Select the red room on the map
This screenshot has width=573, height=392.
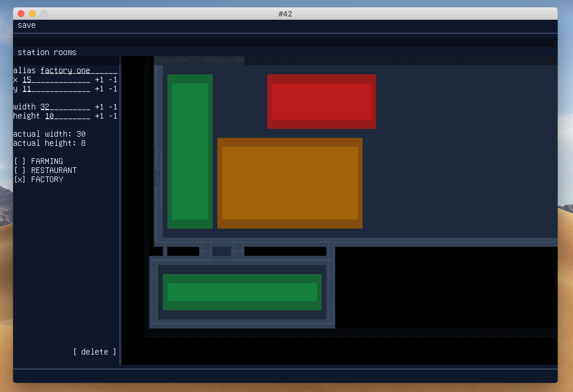pyautogui.click(x=321, y=101)
